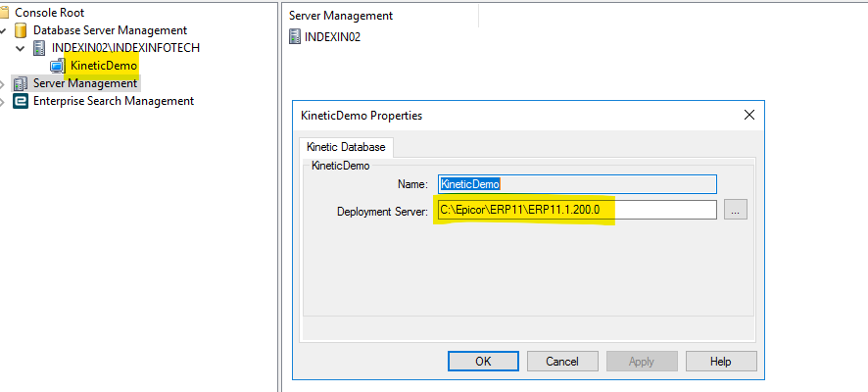The height and width of the screenshot is (392, 868).
Task: Click the INDEXIN02 server icon in right pane
Action: [295, 37]
